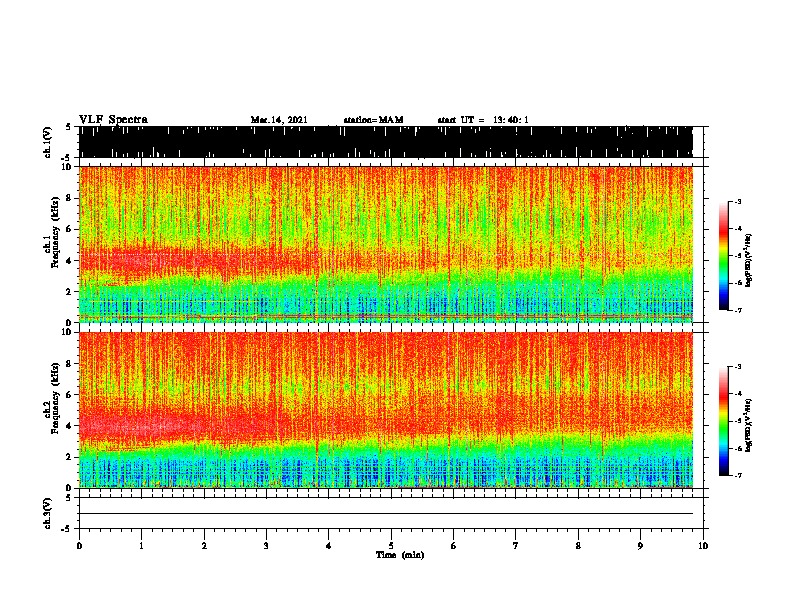Click the "station=MAM" header text
The height and width of the screenshot is (612, 792).
[373, 120]
